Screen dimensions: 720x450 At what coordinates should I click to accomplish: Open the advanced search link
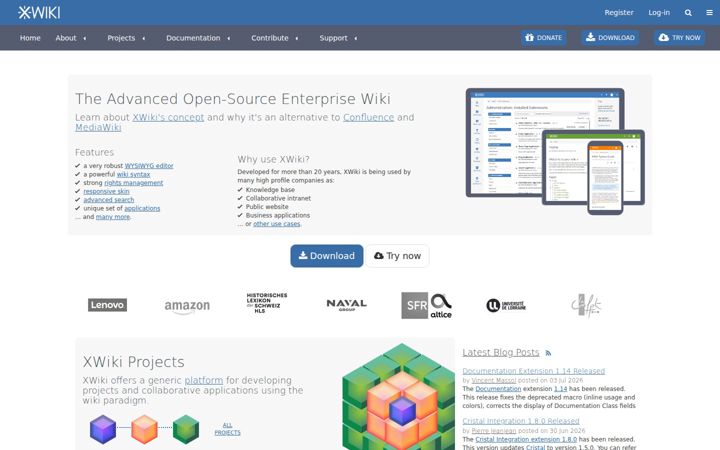coord(109,200)
